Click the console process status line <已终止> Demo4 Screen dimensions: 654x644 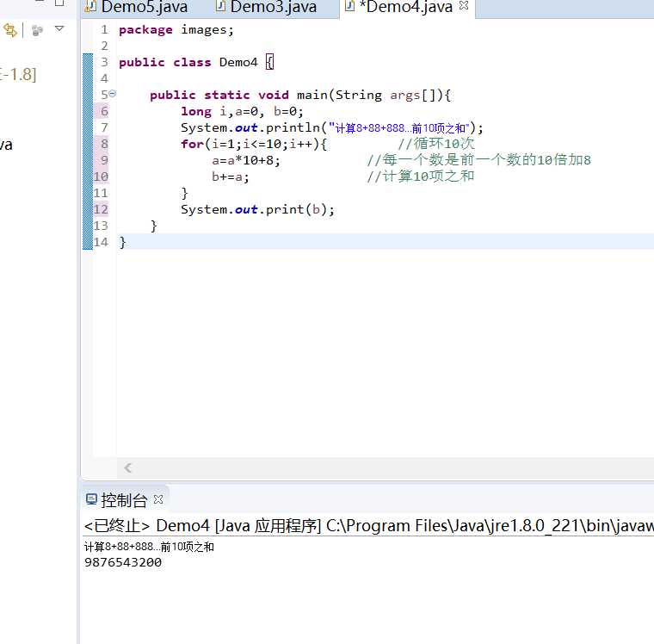coord(368,525)
